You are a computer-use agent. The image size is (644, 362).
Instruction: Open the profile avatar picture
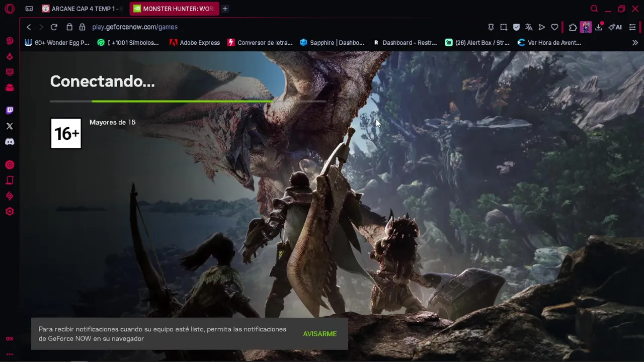[586, 27]
